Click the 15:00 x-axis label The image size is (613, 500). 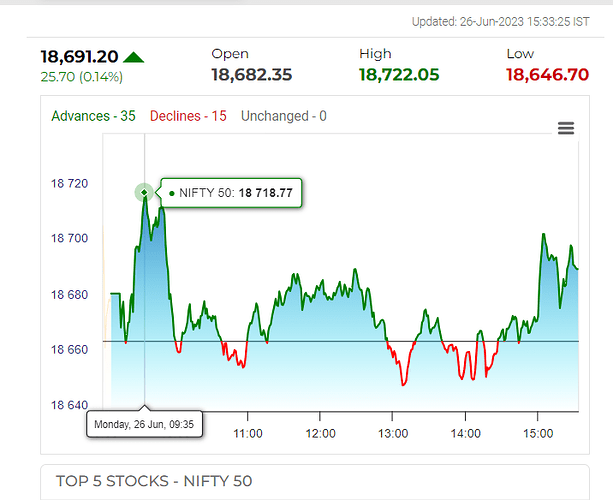coord(538,434)
